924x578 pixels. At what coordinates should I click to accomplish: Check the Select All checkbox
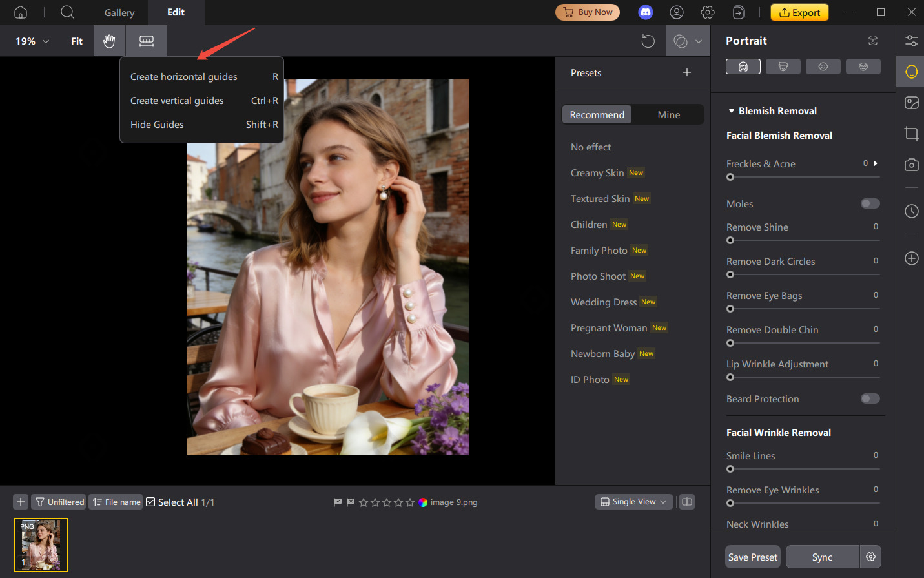(150, 502)
